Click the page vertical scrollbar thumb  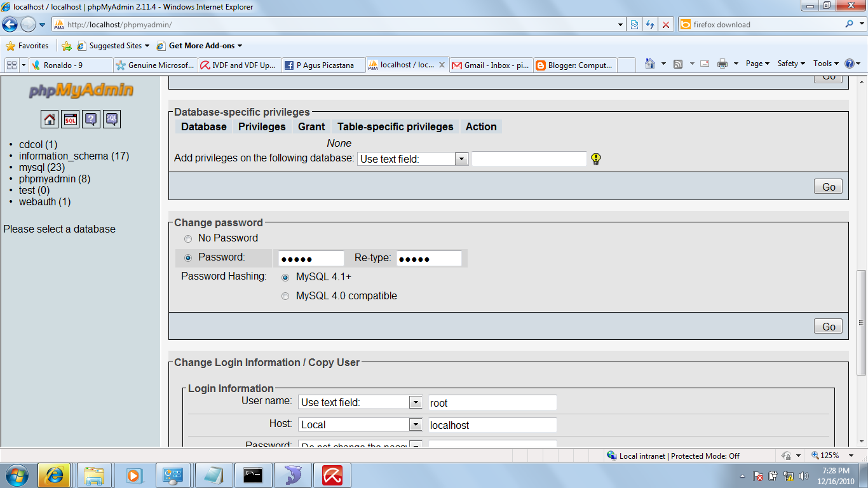coord(862,322)
